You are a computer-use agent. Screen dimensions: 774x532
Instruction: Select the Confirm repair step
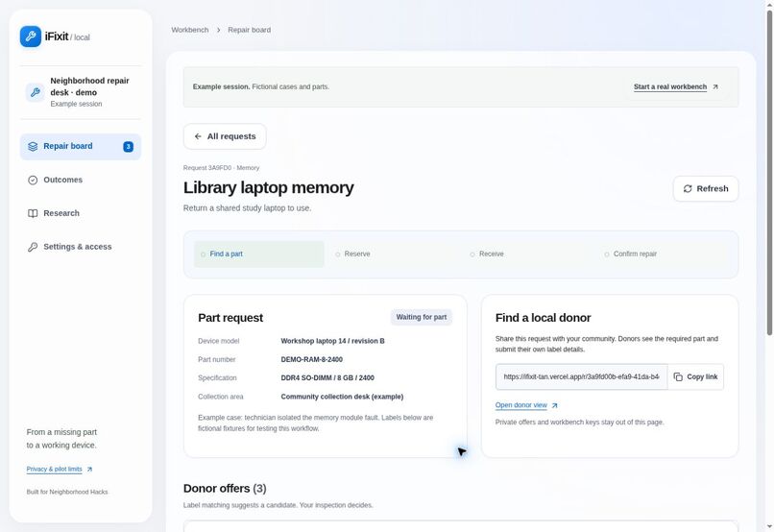tap(663, 254)
